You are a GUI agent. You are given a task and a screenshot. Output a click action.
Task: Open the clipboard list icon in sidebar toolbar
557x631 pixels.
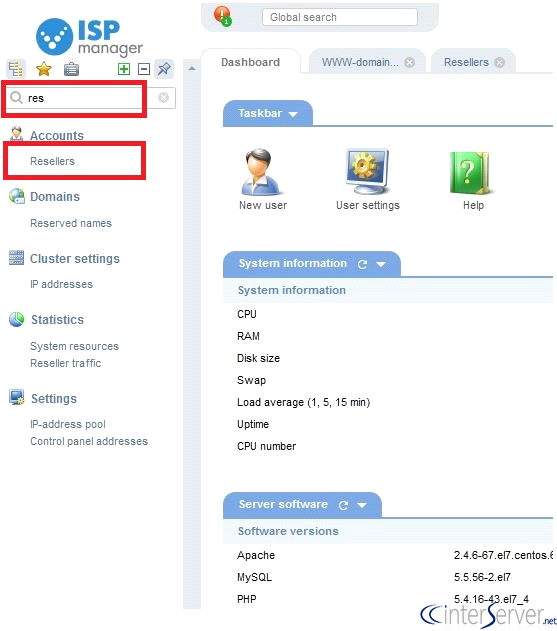click(x=71, y=69)
